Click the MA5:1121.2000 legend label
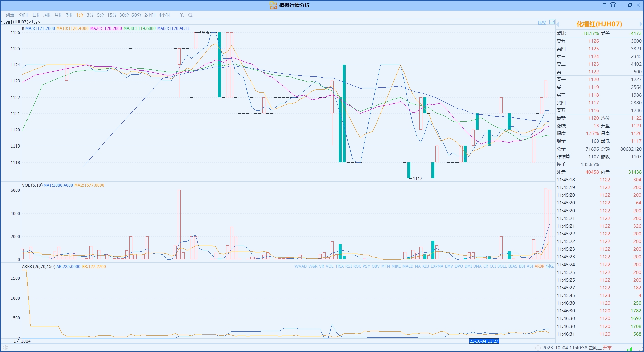The height and width of the screenshot is (352, 644). pos(40,28)
